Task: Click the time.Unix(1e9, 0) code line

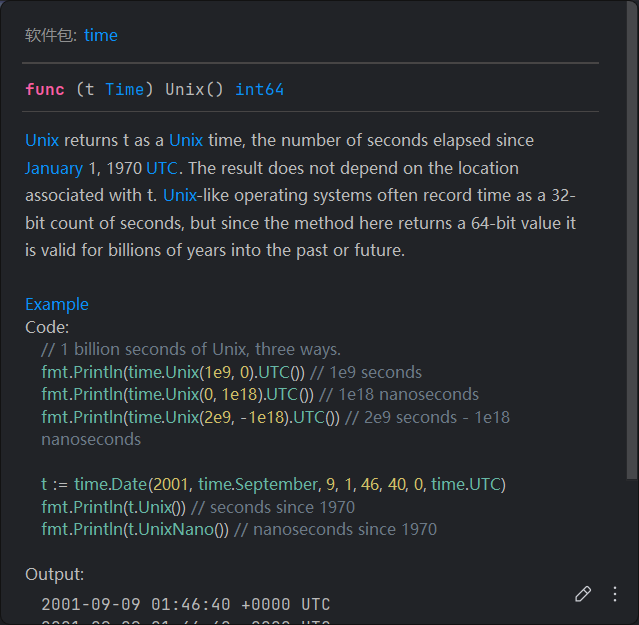Action: (x=173, y=372)
